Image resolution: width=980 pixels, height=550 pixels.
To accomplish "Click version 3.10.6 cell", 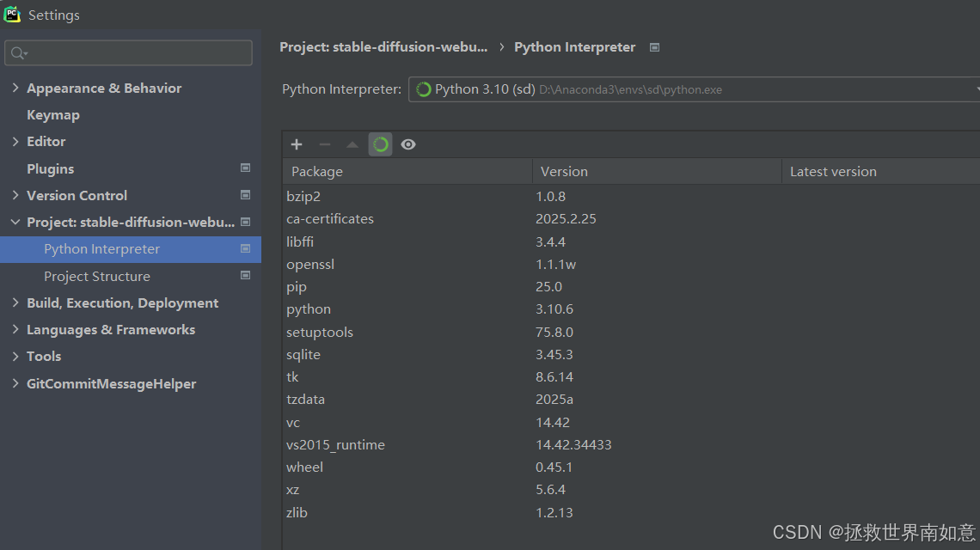I will click(554, 309).
